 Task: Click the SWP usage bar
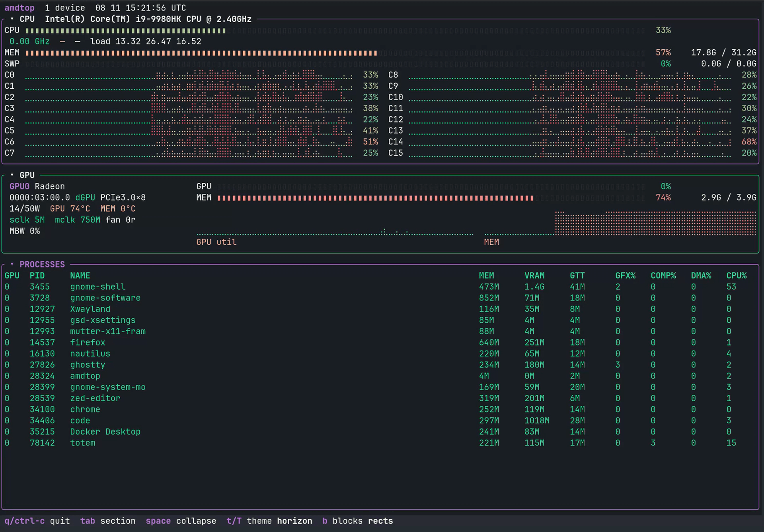coord(335,64)
